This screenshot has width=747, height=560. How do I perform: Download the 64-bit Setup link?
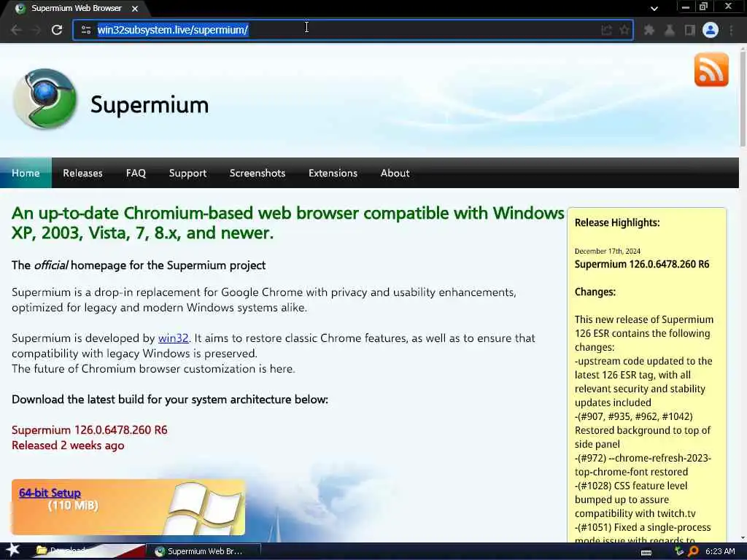(x=50, y=493)
